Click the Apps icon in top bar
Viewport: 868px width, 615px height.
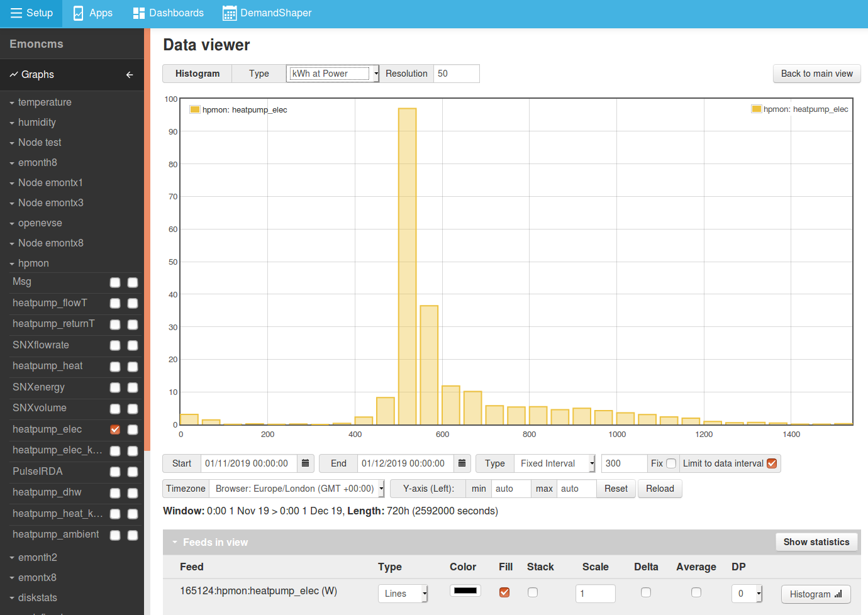[x=78, y=13]
